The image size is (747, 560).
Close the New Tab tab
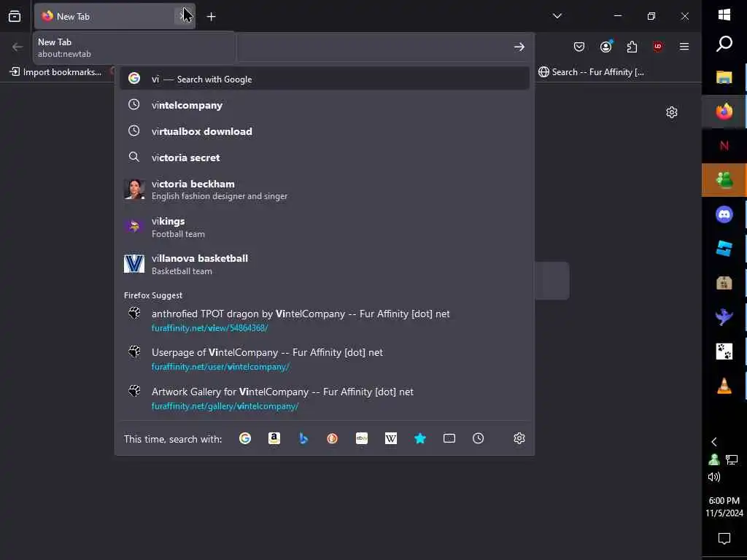[x=183, y=16]
